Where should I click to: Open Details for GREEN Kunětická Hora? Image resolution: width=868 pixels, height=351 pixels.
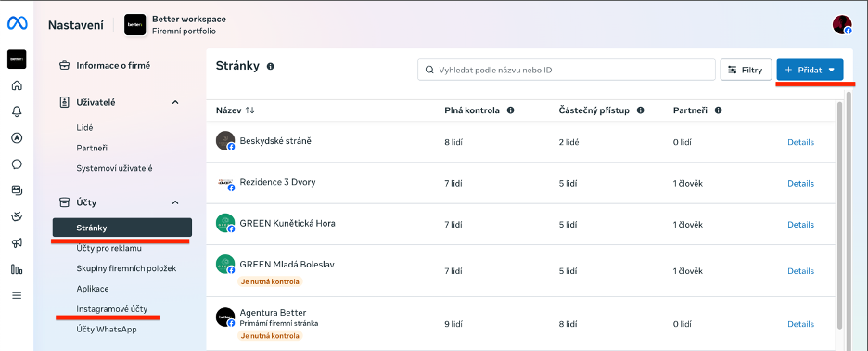tap(800, 225)
